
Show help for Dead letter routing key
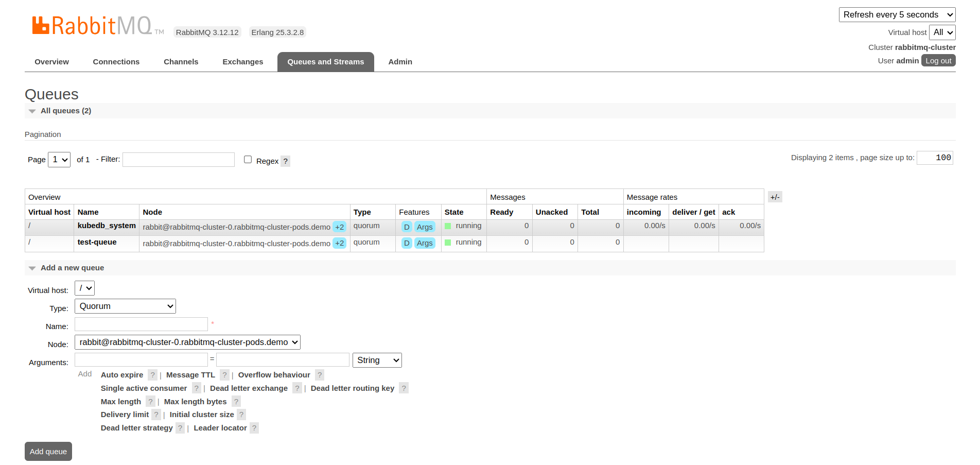coord(404,388)
